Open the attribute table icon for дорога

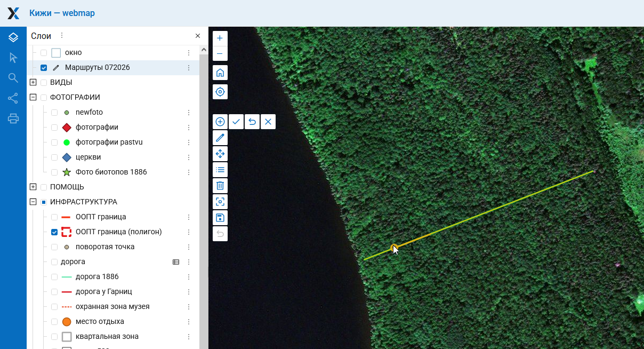[x=176, y=262]
